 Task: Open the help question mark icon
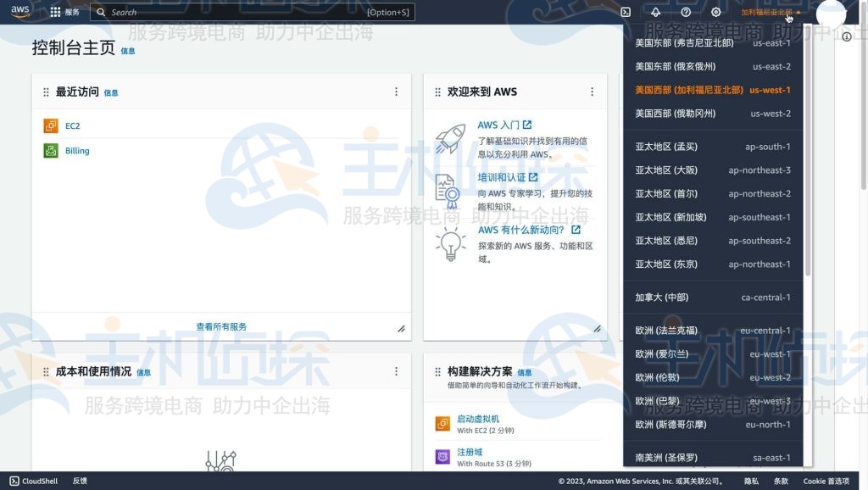tap(685, 12)
